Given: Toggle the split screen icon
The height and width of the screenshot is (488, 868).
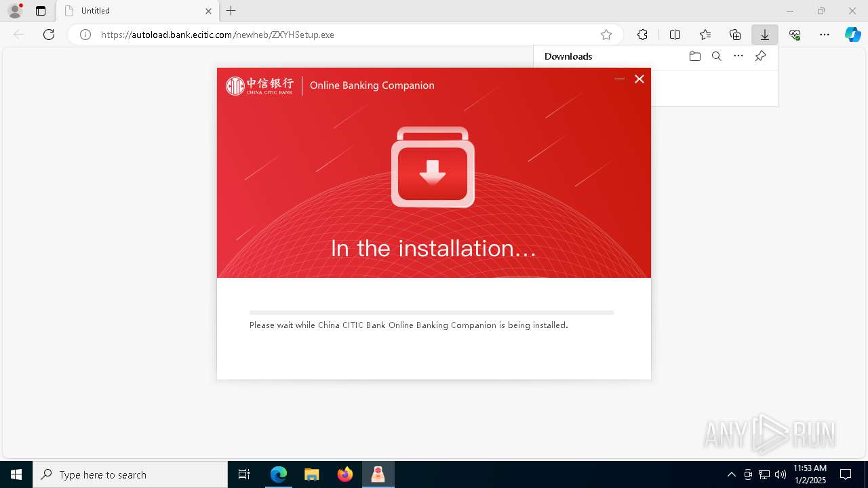Looking at the screenshot, I should coord(675,35).
